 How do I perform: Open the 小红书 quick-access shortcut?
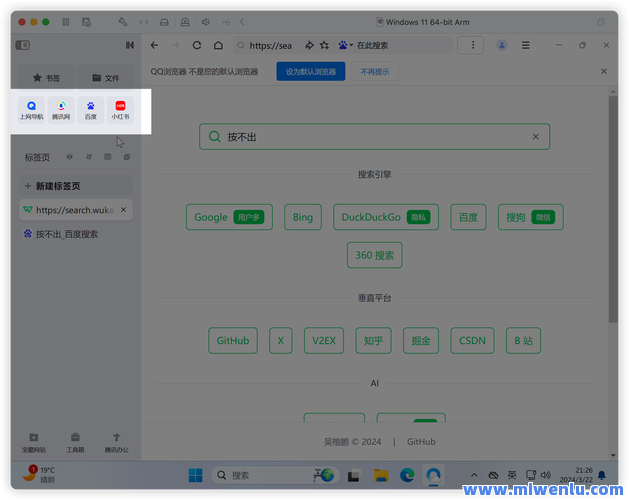coord(120,110)
